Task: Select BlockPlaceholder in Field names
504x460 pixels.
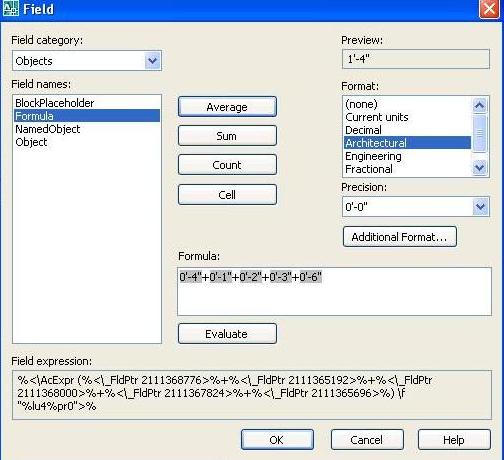Action: [54, 103]
